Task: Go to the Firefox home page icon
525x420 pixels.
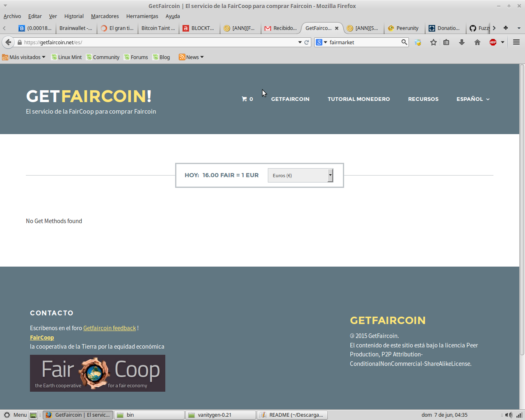Action: tap(477, 42)
